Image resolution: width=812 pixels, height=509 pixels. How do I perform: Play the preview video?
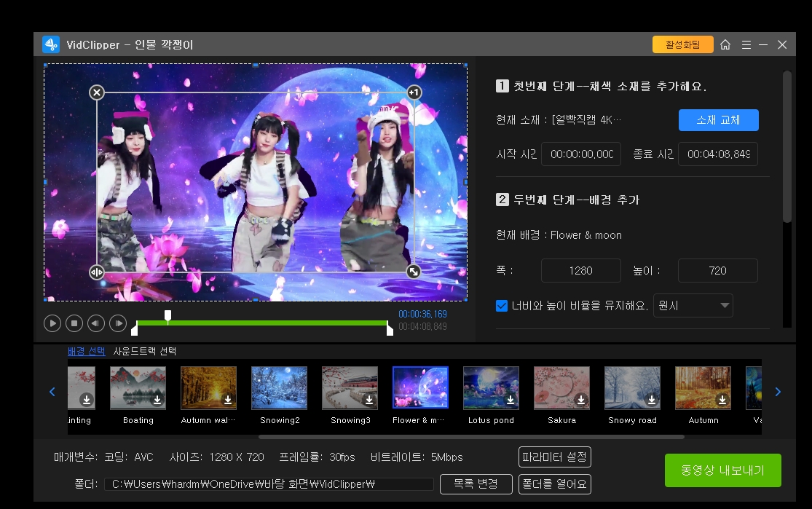(x=52, y=323)
